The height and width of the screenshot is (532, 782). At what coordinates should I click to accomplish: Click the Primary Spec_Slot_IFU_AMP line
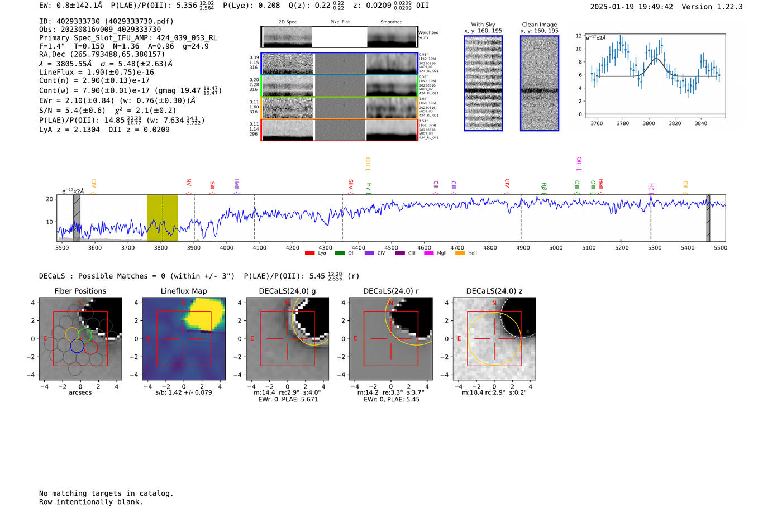128,38
